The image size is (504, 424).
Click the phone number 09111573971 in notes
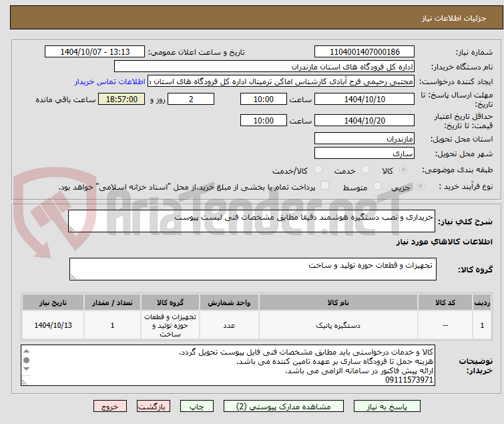pyautogui.click(x=409, y=380)
